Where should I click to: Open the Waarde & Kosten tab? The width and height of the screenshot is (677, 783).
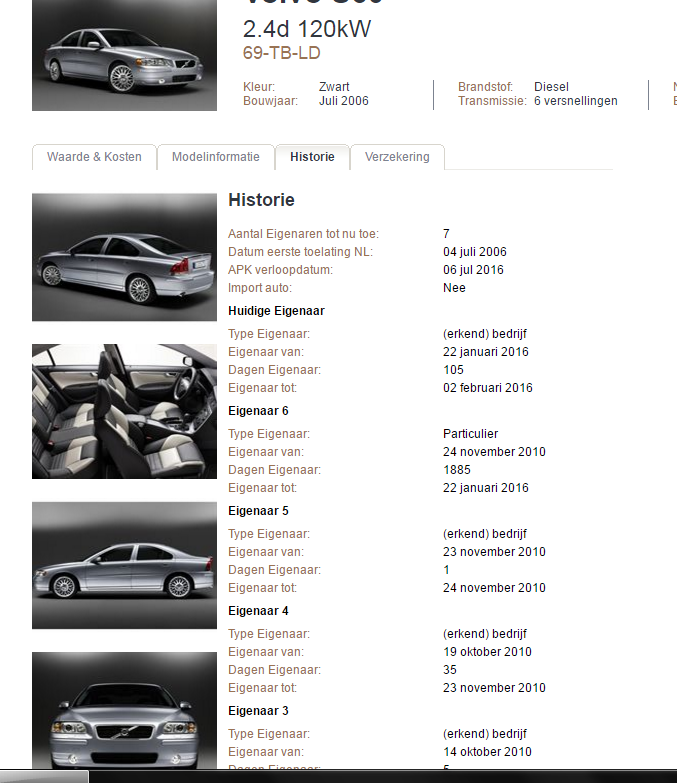pyautogui.click(x=94, y=157)
